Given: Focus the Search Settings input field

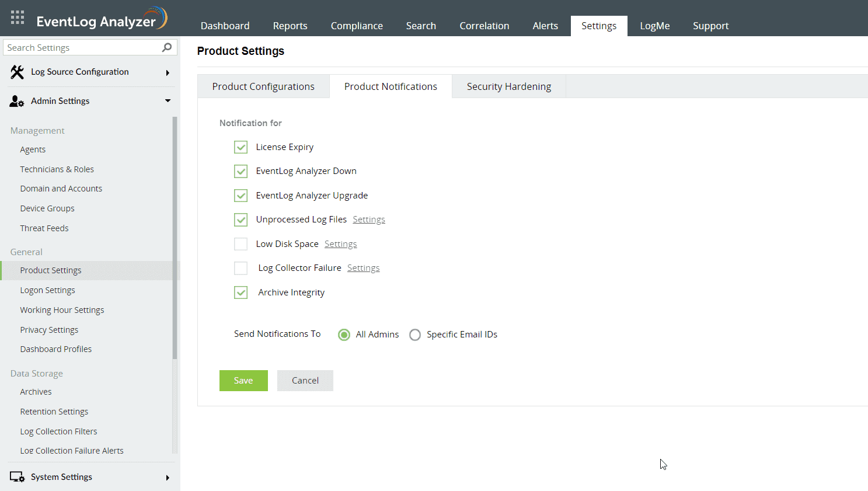Looking at the screenshot, I should [82, 48].
